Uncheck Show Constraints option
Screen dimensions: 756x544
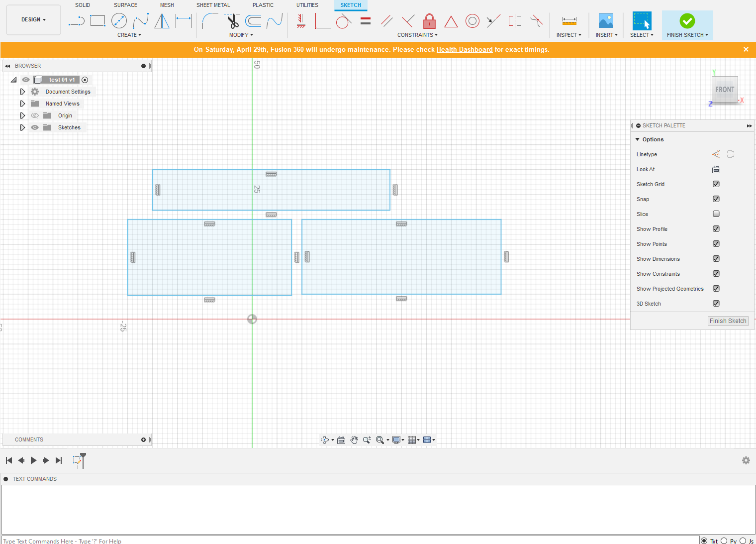[716, 274]
